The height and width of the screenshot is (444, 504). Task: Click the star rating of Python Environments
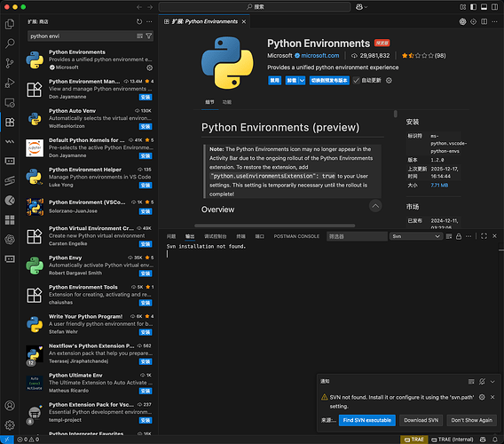point(423,56)
